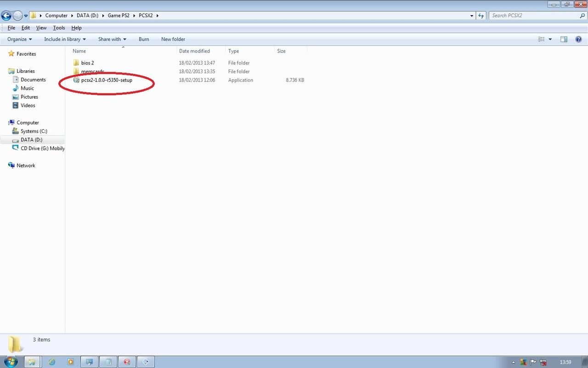Click the Windows Explorer taskbar icon
Viewport: 588px width, 368px height.
click(32, 362)
